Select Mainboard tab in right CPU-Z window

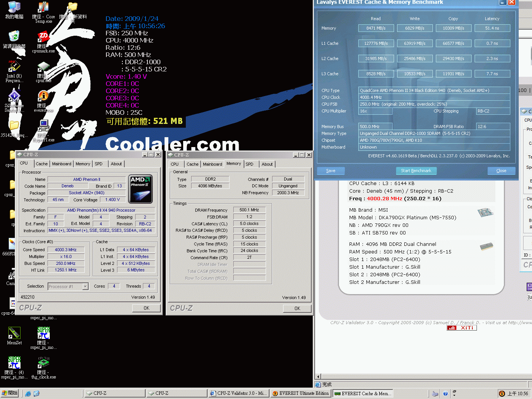[x=212, y=165]
